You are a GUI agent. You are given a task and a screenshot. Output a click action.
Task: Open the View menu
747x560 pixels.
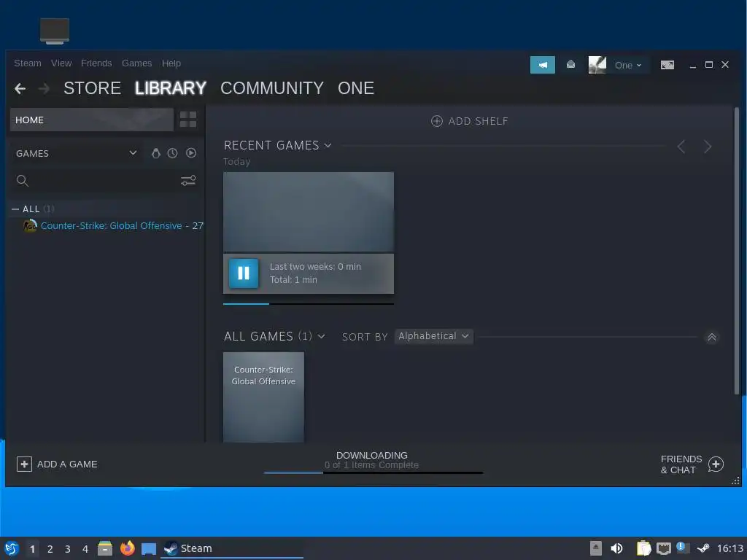pos(61,63)
